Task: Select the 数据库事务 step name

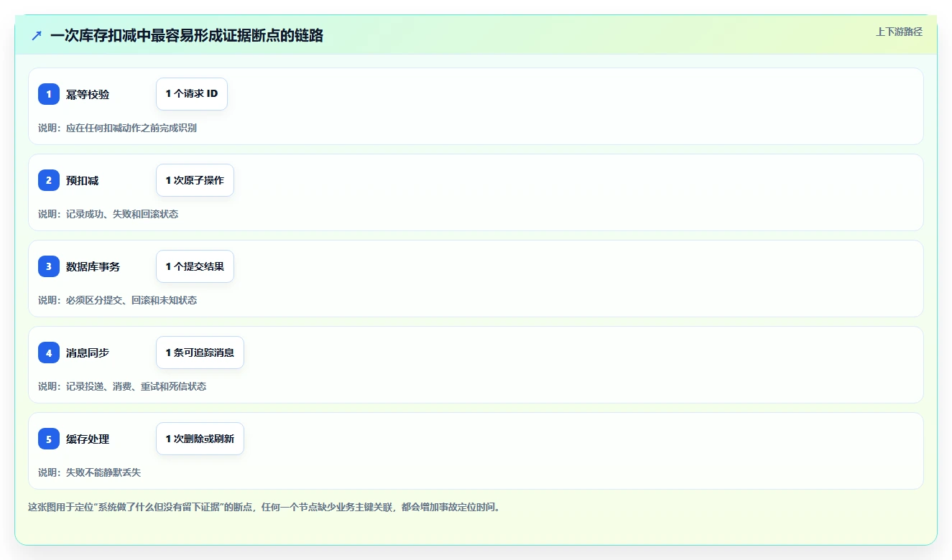Action: [x=93, y=267]
